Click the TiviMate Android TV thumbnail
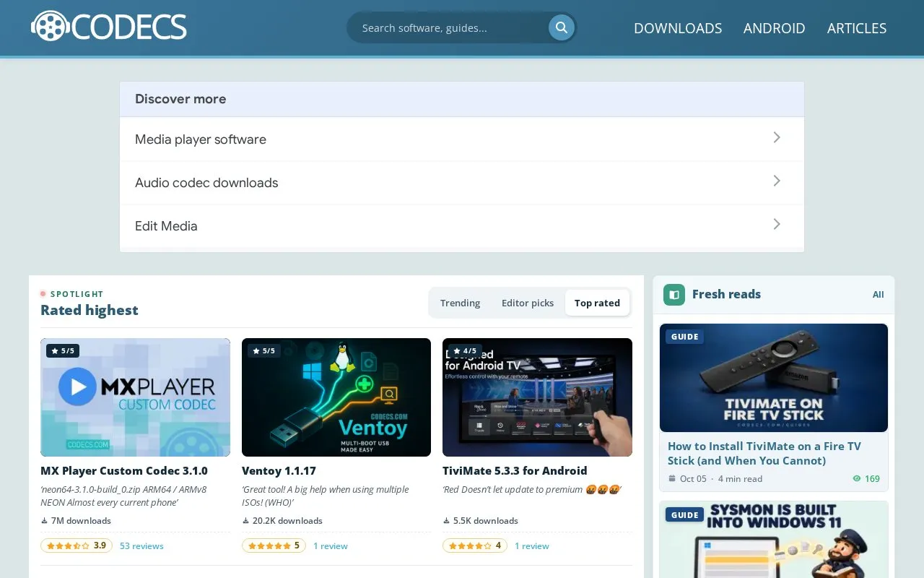The height and width of the screenshot is (578, 924). [x=537, y=397]
